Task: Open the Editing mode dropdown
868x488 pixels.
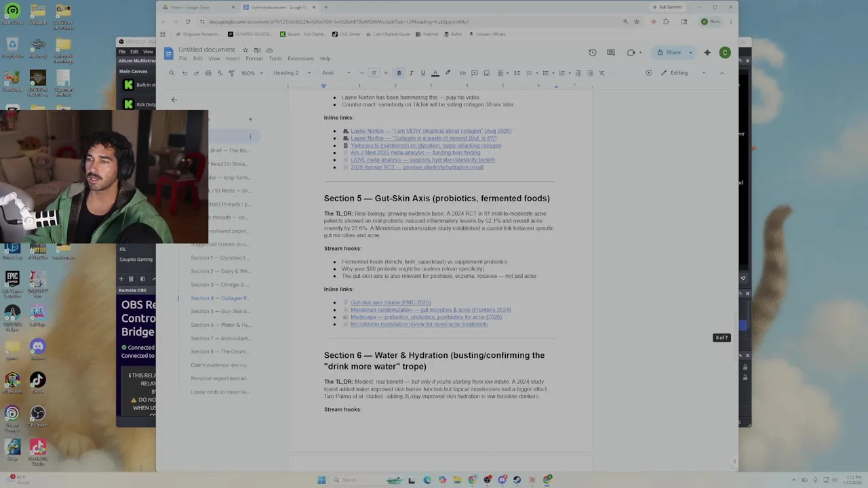Action: pos(684,73)
